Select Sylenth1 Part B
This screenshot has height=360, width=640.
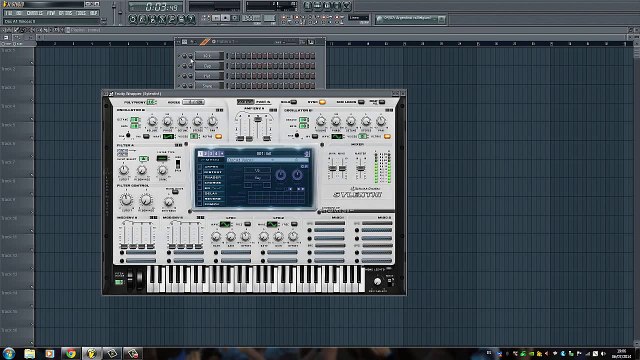click(x=263, y=102)
